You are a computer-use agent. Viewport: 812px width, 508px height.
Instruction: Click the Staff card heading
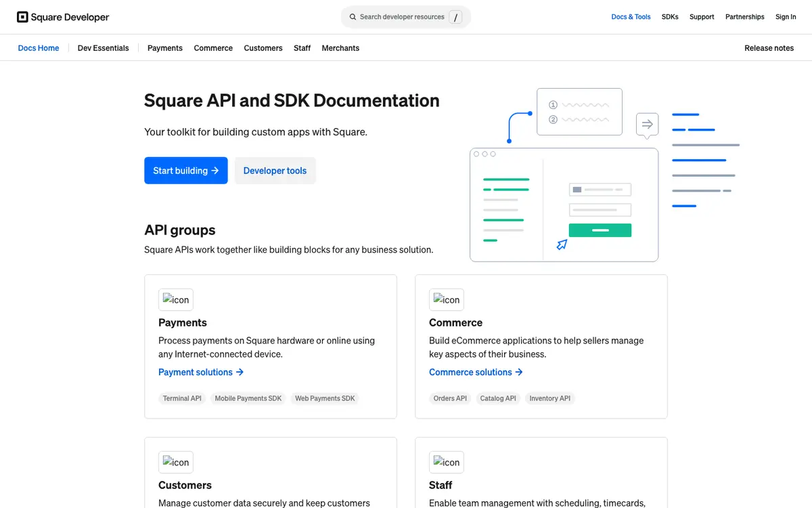pos(441,485)
